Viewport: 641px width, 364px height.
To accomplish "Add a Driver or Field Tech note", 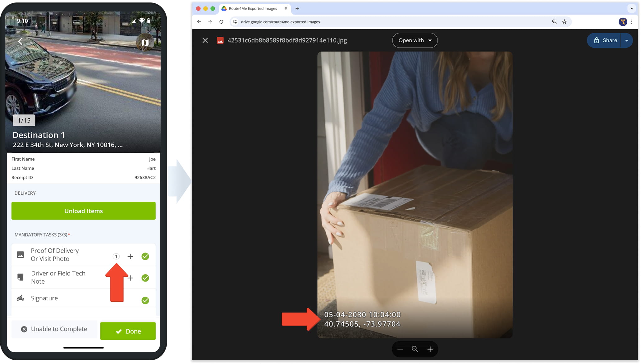I will tap(130, 278).
